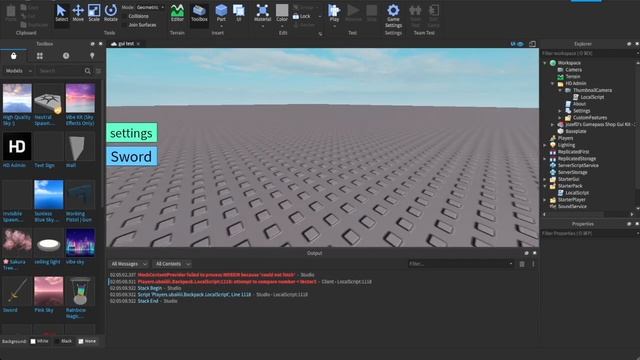Screen dimensions: 640x360
Task: Open the All Messages dropdown
Action: coord(129,264)
